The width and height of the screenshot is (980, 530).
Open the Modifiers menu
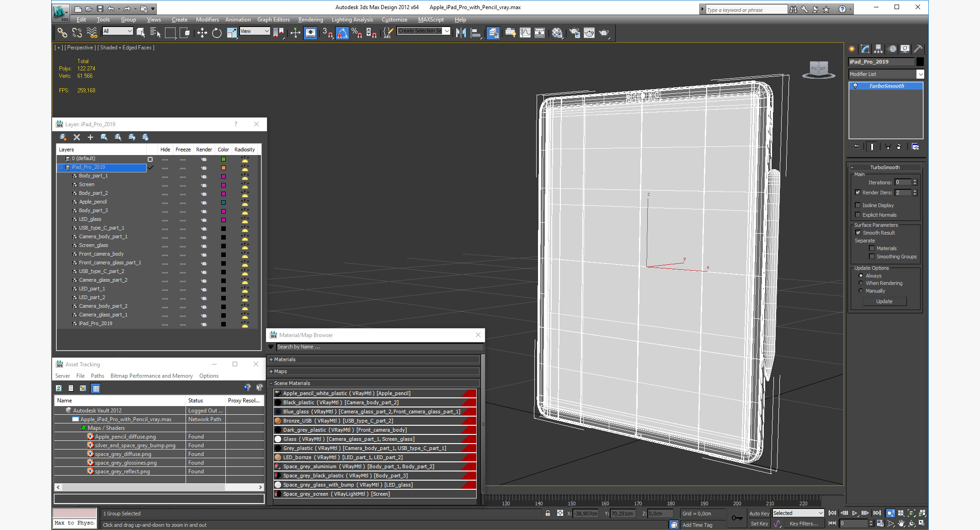(x=207, y=20)
